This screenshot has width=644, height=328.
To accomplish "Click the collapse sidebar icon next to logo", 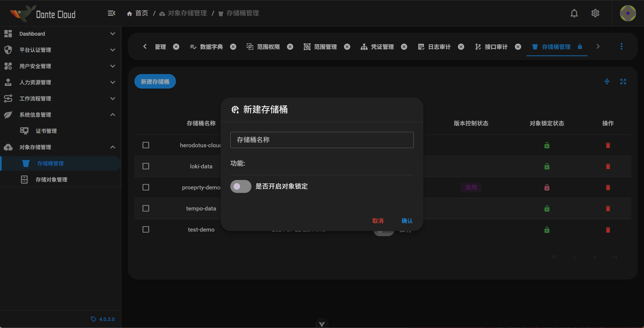I will [111, 13].
